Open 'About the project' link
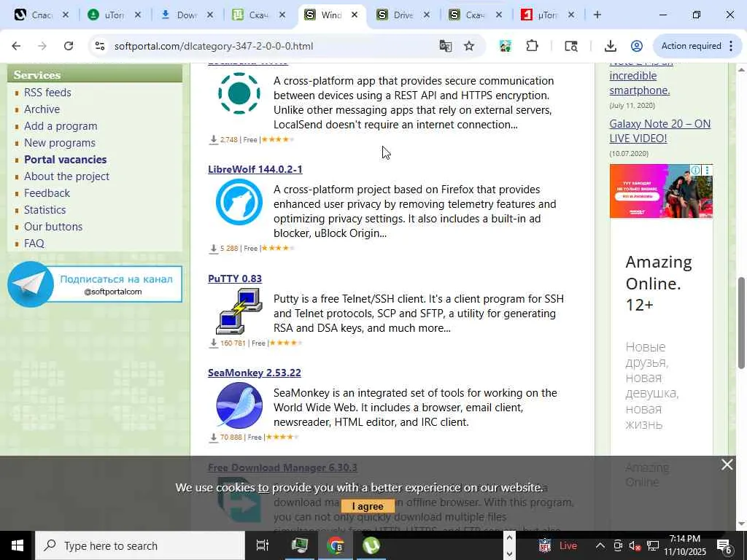Image resolution: width=747 pixels, height=560 pixels. [66, 176]
